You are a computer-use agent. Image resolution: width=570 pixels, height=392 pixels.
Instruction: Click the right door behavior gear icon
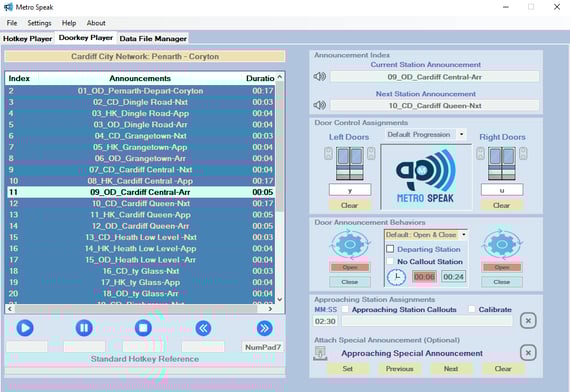502,244
